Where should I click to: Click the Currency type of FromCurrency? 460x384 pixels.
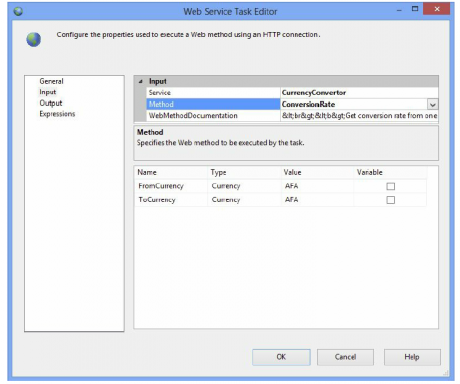(x=226, y=186)
